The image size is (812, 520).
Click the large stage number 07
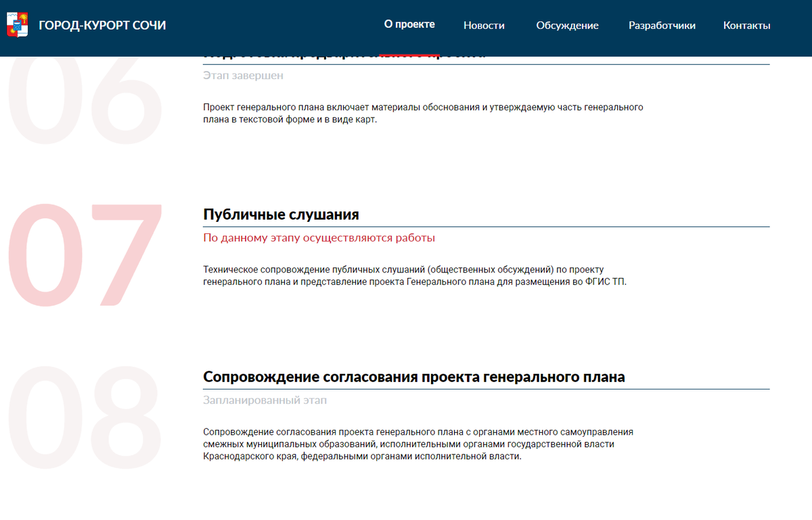(x=85, y=254)
